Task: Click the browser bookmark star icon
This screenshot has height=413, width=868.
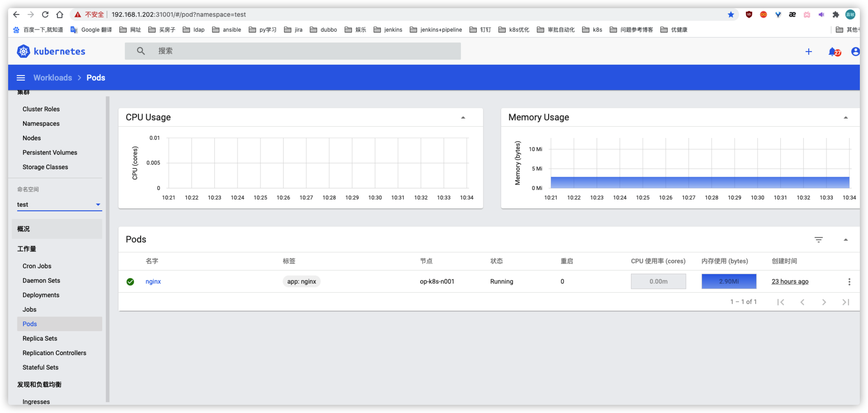Action: pyautogui.click(x=730, y=14)
